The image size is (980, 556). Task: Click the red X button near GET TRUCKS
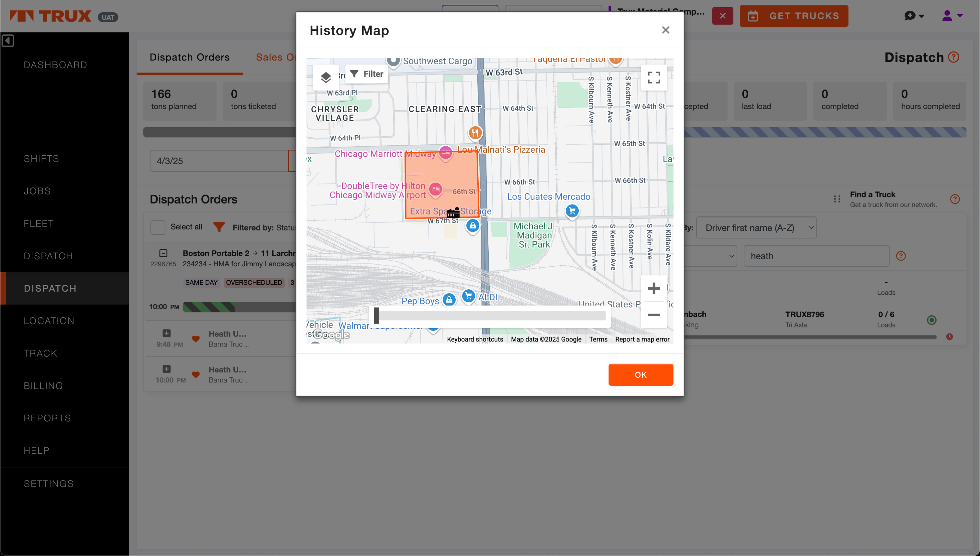click(722, 16)
